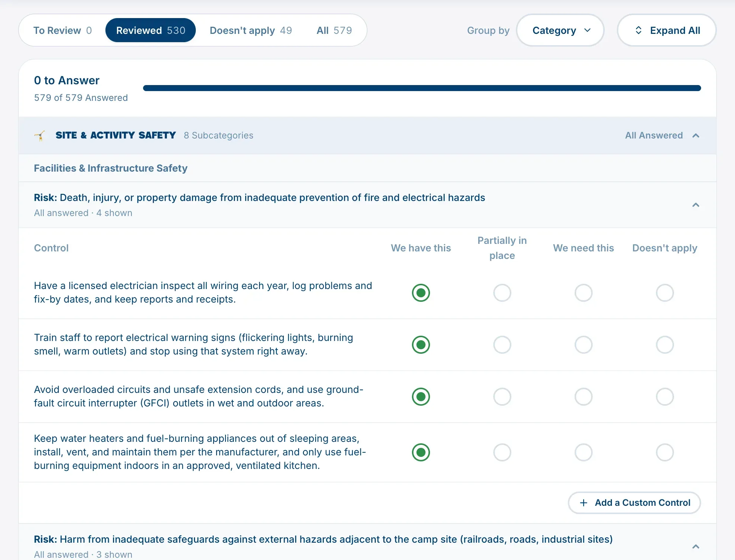The image size is (735, 560).
Task: Mark water heaters control as We need this
Action: click(x=584, y=452)
